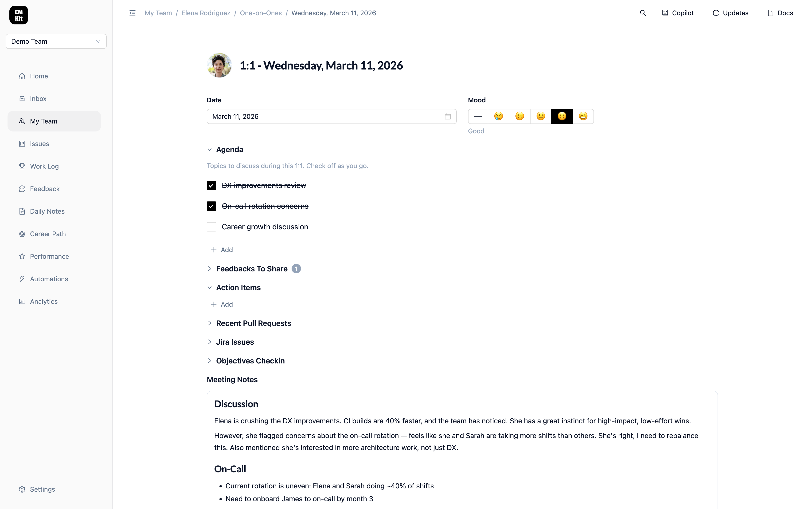
Task: Check the Career growth discussion checkbox
Action: (x=211, y=227)
